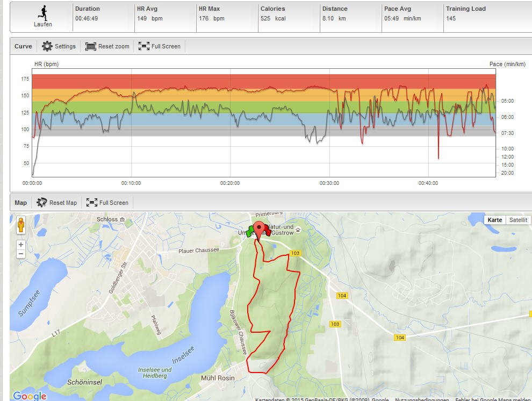Viewport: 532px width, 401px height.
Task: Switch map to Karte view
Action: 495,220
